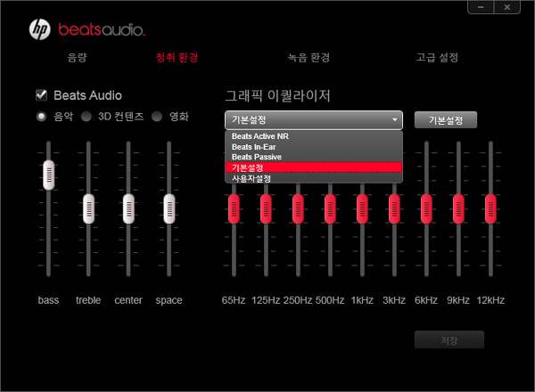The height and width of the screenshot is (392, 535).
Task: Click the 기본설정 reset button
Action: point(446,120)
